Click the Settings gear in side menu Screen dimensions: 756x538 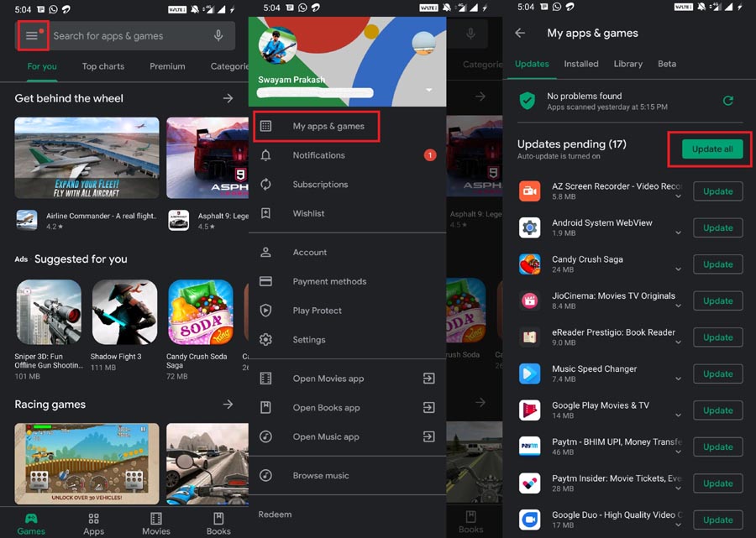265,340
